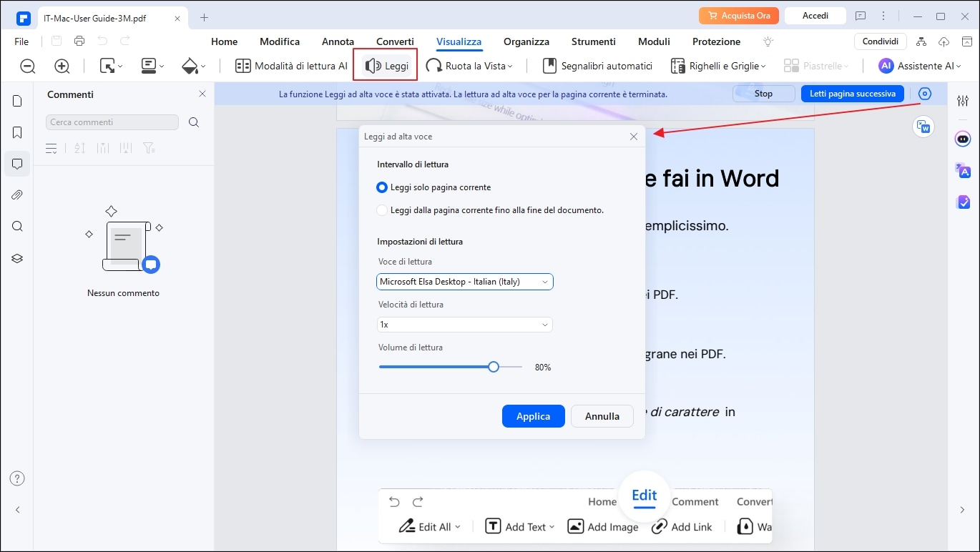Viewport: 980px width, 552px height.
Task: Open the Velocità di lettura dropdown
Action: pos(465,325)
